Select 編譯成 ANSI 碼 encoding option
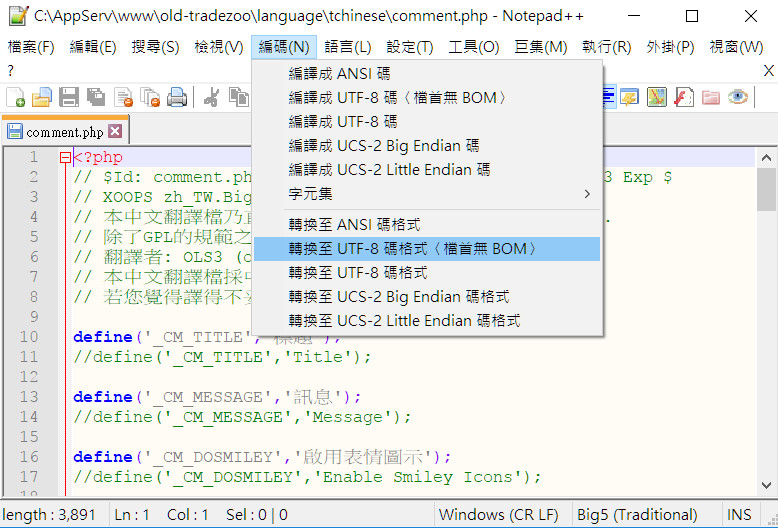The image size is (778, 528). (427, 74)
